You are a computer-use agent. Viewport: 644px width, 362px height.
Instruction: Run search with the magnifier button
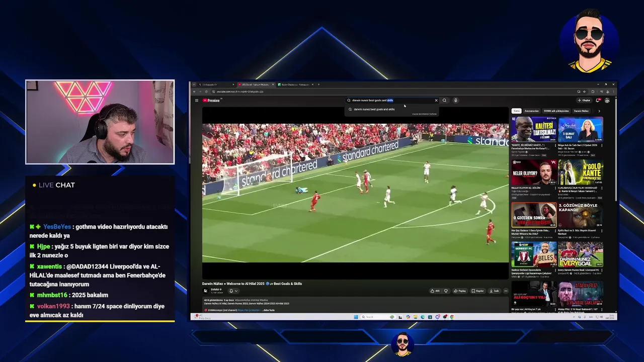click(x=444, y=101)
